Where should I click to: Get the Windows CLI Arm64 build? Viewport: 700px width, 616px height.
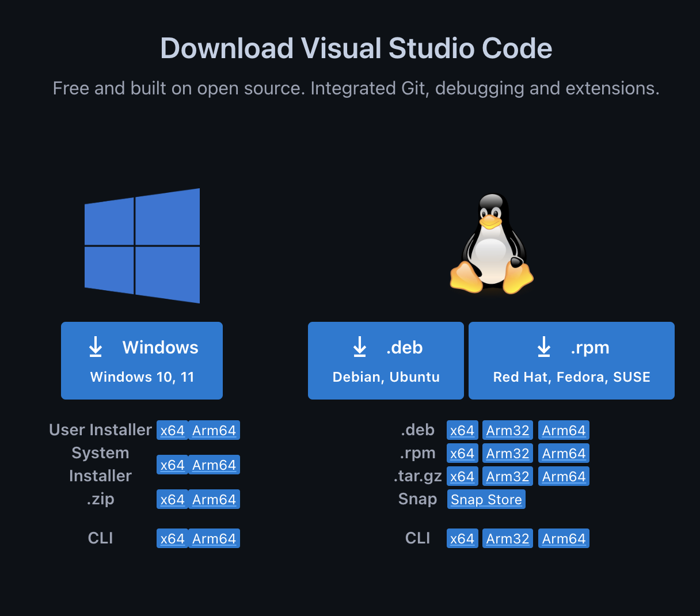pyautogui.click(x=214, y=539)
